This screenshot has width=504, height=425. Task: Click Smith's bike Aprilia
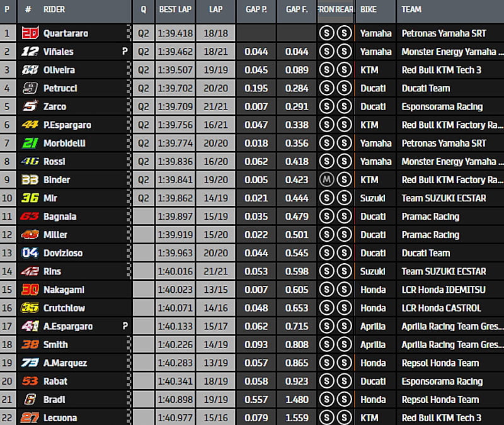373,344
